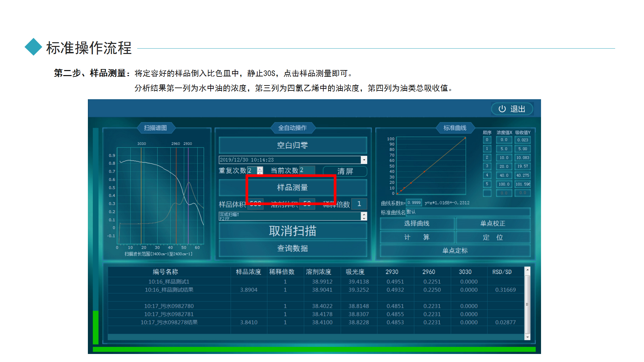Select the 10:16_样品测试结果 row
Screen dimensions: 644x362
tap(169, 290)
